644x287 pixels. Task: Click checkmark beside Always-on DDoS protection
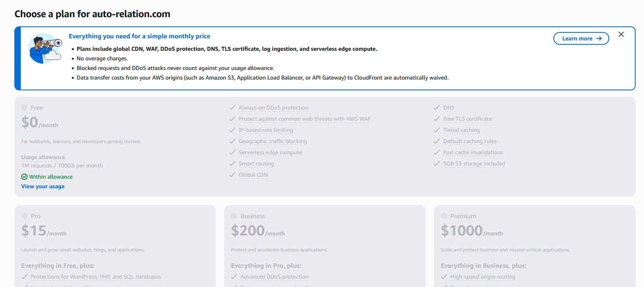point(232,108)
